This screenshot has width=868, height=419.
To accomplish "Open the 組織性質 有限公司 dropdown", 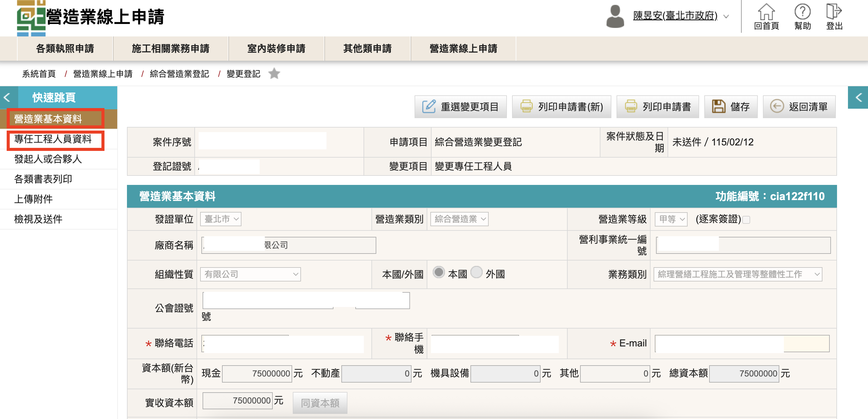I will 251,274.
